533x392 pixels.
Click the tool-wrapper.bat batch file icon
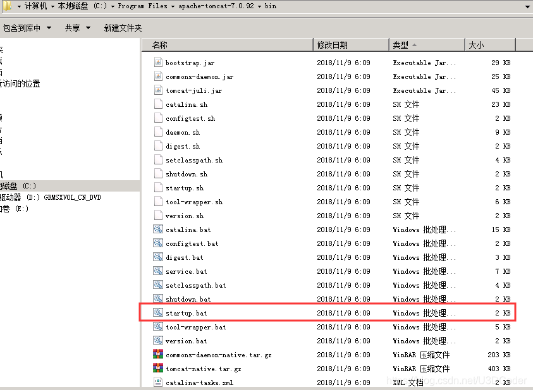(x=158, y=327)
